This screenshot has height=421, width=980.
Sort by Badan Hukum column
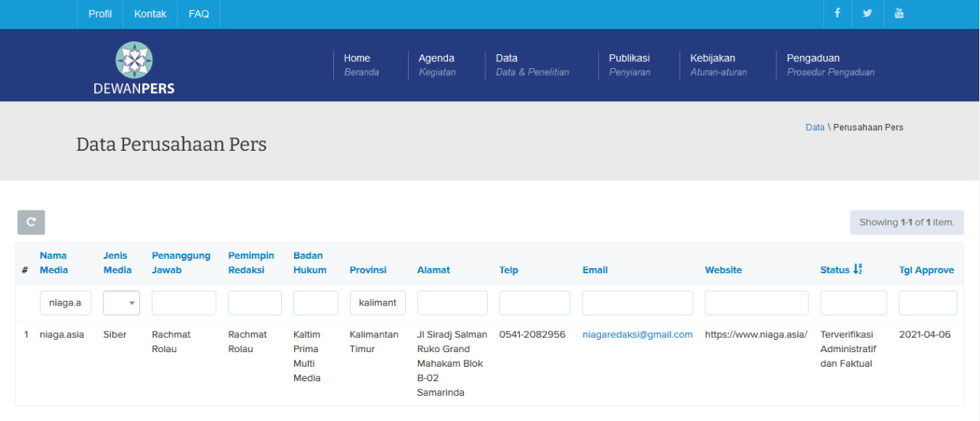(310, 263)
